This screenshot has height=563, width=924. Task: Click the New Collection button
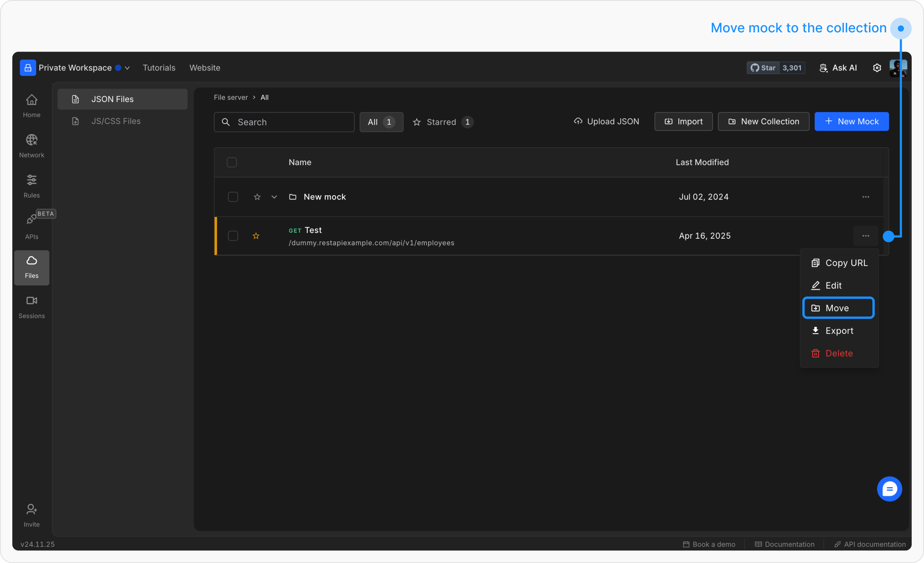[x=763, y=121]
